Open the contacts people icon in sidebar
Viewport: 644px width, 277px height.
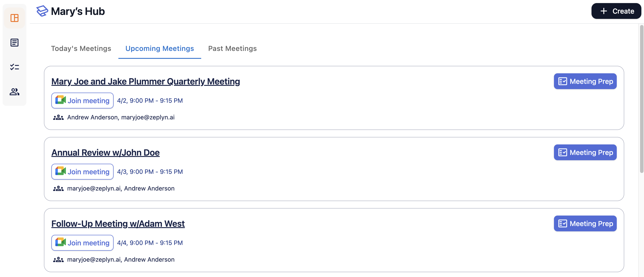click(14, 92)
